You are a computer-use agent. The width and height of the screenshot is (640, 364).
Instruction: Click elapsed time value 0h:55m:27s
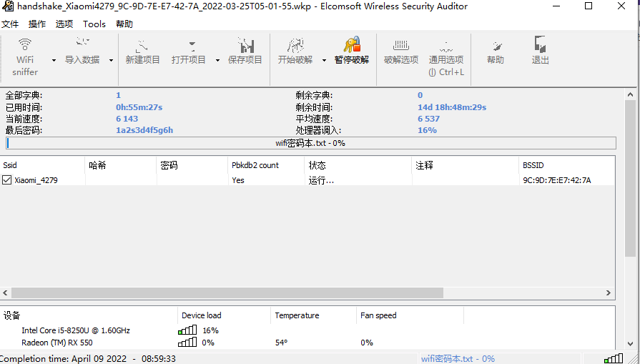(x=139, y=107)
